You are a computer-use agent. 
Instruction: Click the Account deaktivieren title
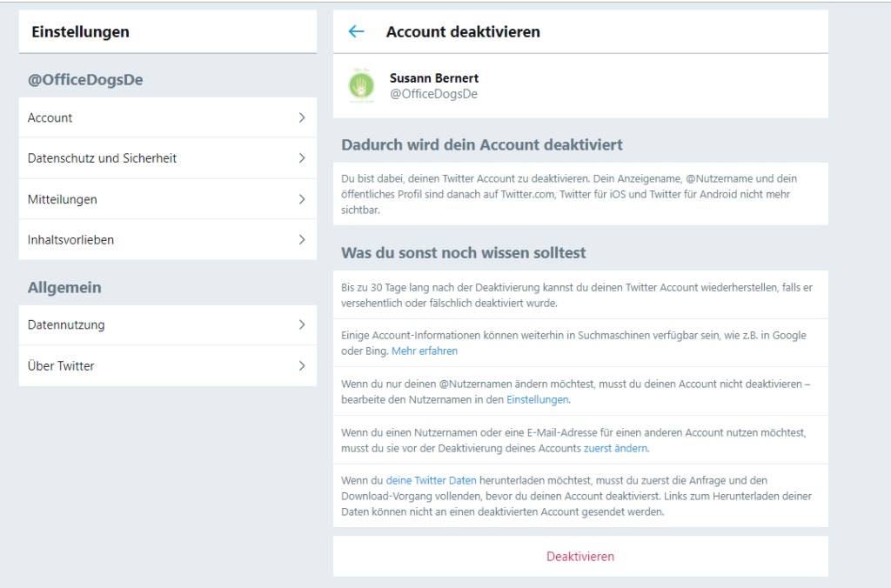[463, 32]
